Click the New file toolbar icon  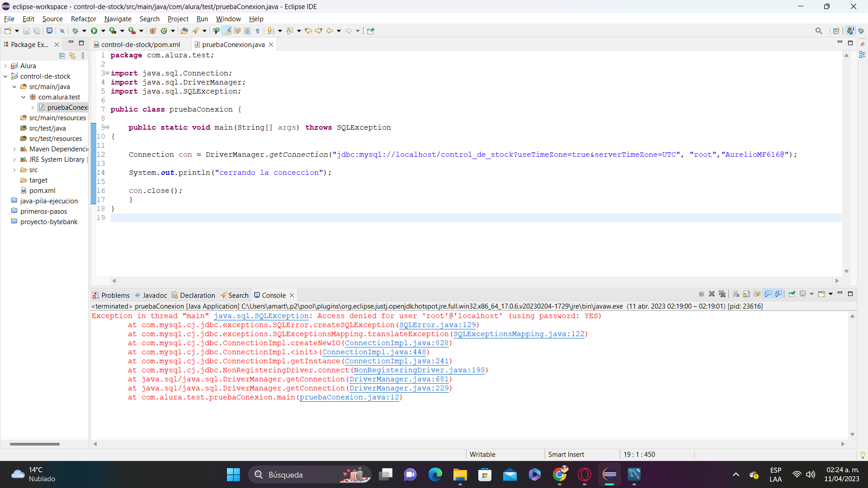[x=8, y=31]
